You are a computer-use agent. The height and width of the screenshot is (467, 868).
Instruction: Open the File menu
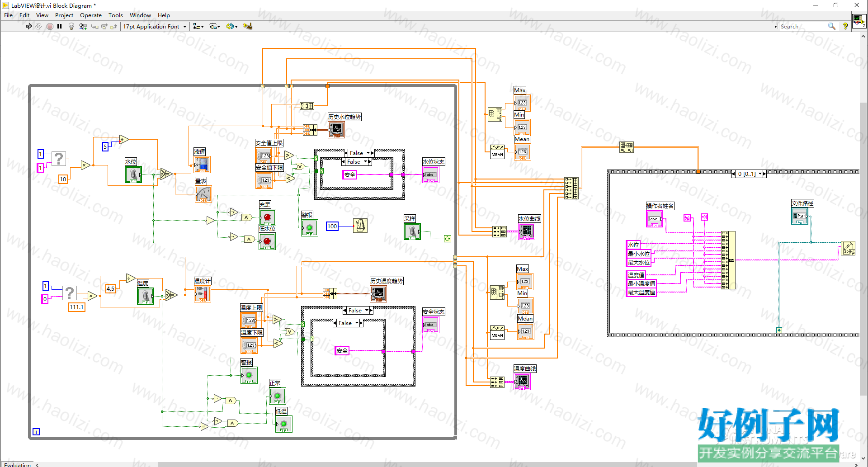(x=8, y=15)
